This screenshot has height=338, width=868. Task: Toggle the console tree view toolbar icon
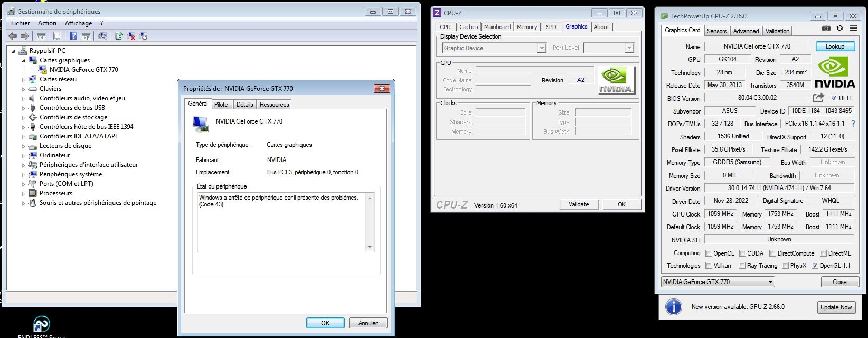click(x=41, y=36)
